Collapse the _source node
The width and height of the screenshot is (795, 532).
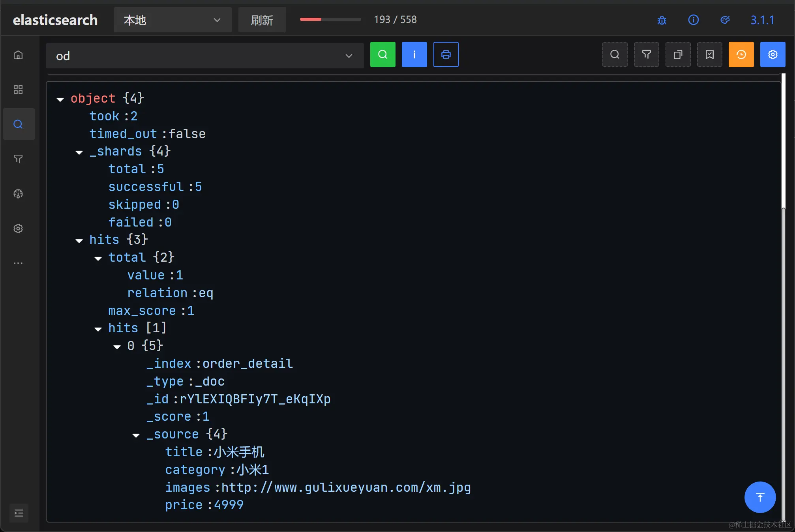tap(136, 435)
